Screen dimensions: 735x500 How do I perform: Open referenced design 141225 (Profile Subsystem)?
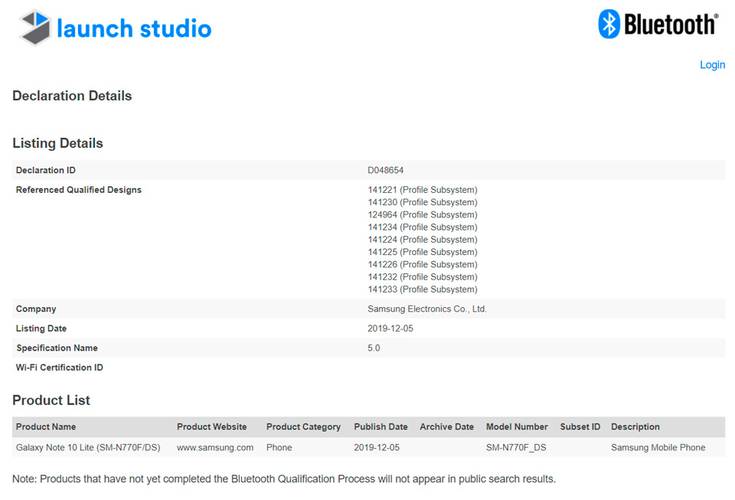click(422, 252)
